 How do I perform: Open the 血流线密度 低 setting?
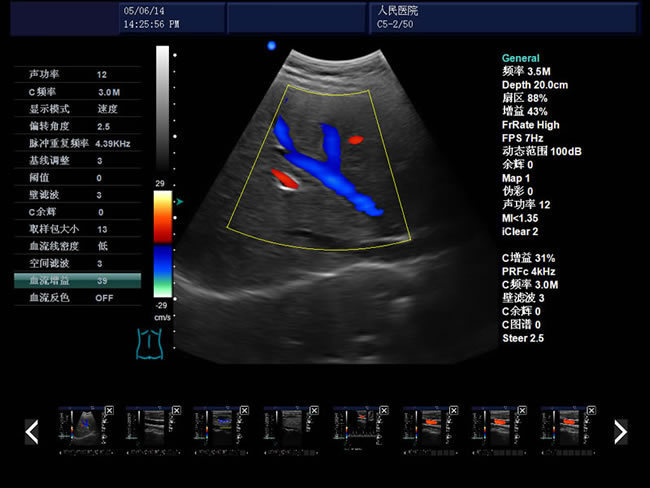click(78, 246)
